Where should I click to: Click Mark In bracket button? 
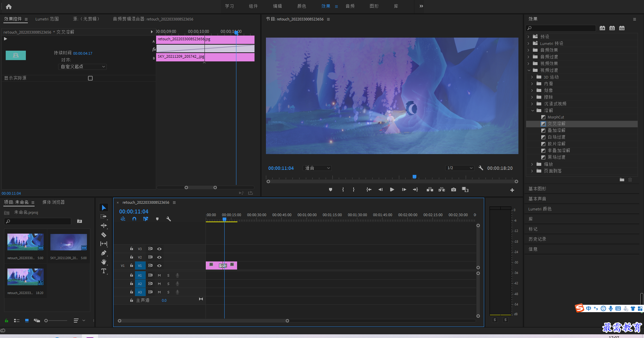(343, 190)
